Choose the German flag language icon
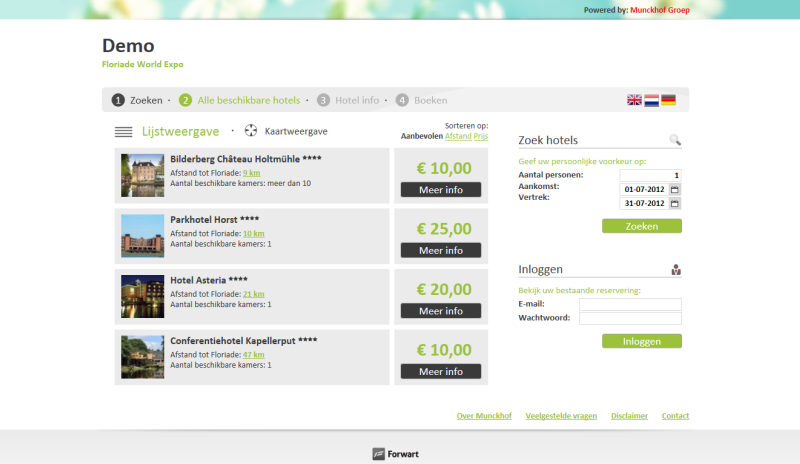The width and height of the screenshot is (800, 464). click(x=668, y=100)
